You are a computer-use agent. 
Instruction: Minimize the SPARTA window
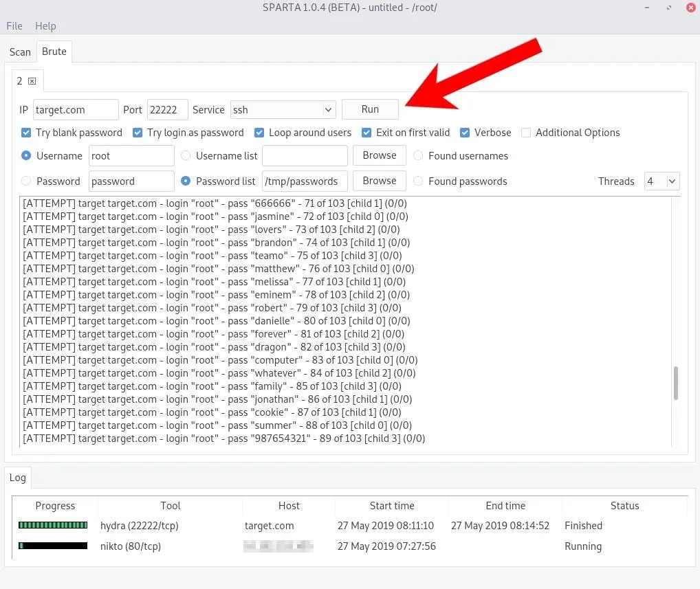[647, 8]
